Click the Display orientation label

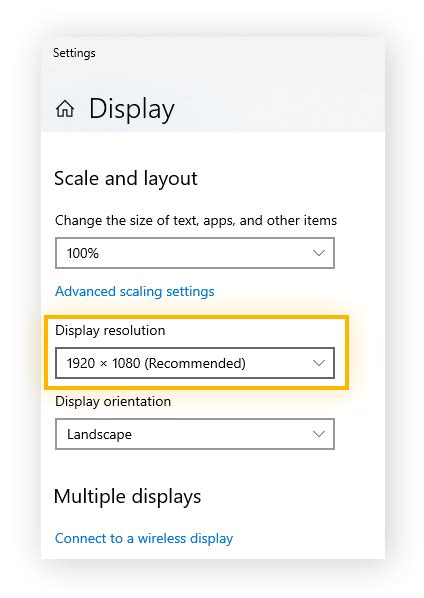[x=113, y=402]
